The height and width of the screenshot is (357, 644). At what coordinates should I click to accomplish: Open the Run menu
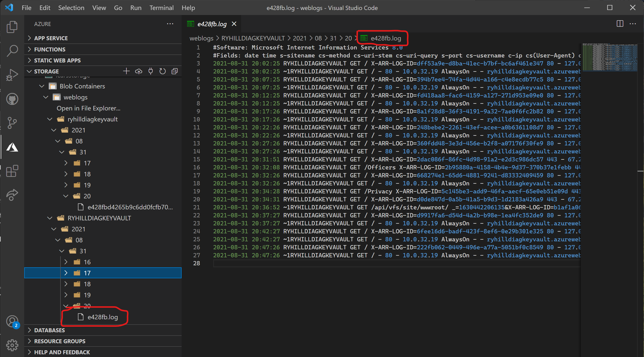[136, 8]
